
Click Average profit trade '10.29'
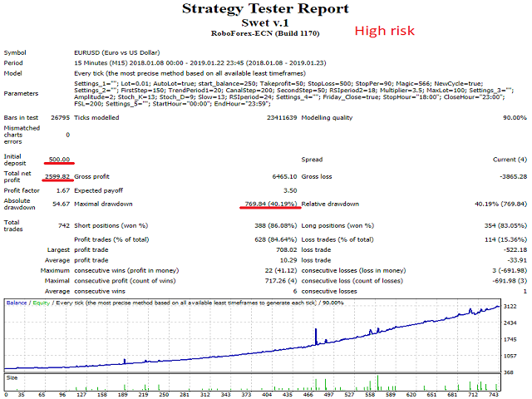coord(288,260)
